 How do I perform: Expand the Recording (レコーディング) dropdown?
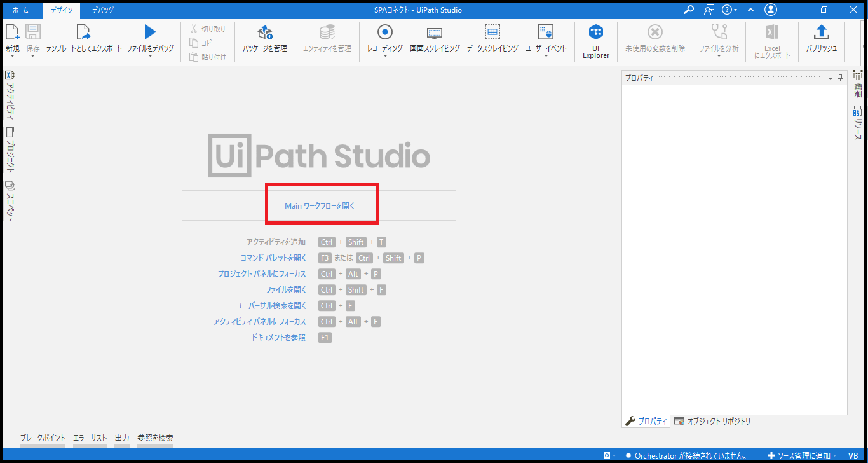384,56
